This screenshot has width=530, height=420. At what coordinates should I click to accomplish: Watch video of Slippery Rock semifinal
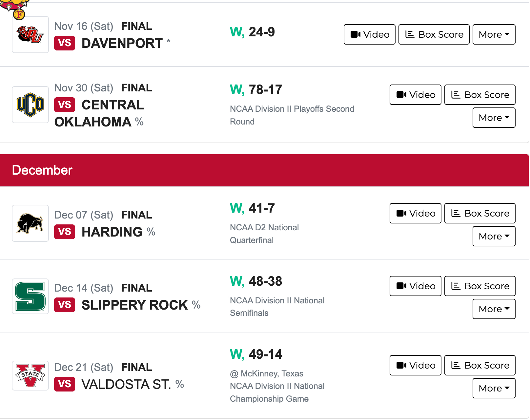click(415, 286)
